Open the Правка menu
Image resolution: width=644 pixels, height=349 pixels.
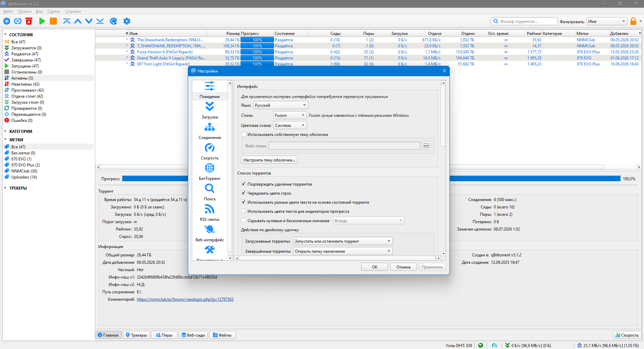(24, 11)
